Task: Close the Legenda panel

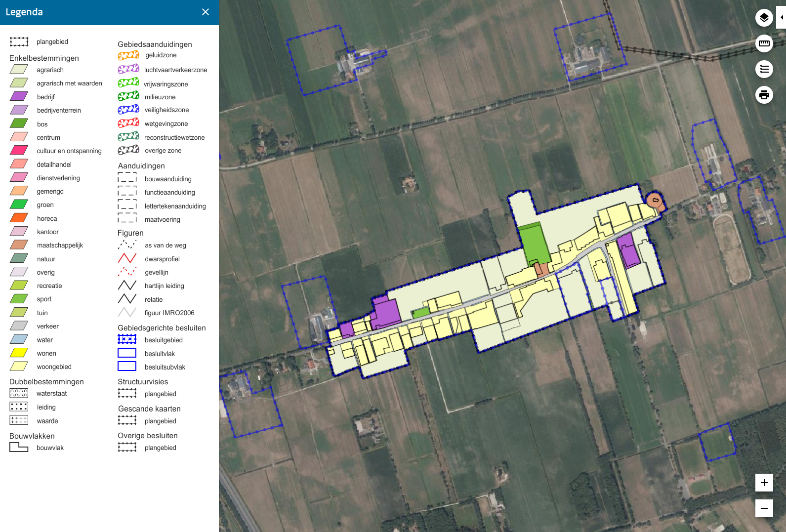Action: point(206,12)
